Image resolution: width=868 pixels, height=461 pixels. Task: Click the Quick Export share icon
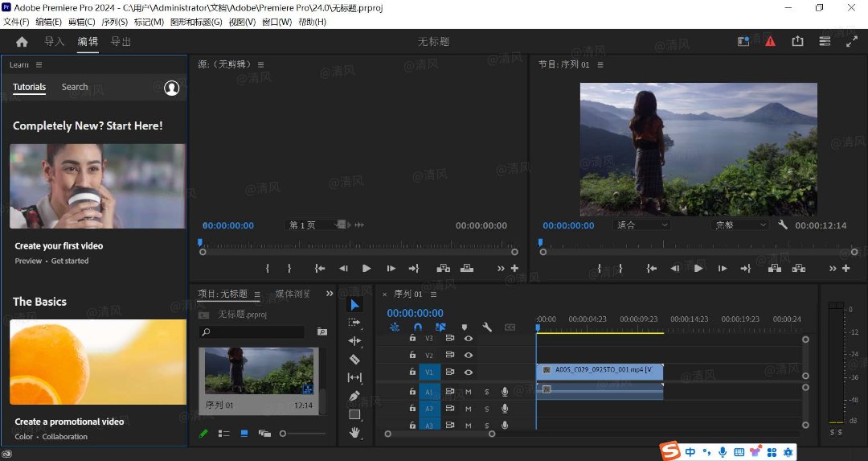(797, 41)
